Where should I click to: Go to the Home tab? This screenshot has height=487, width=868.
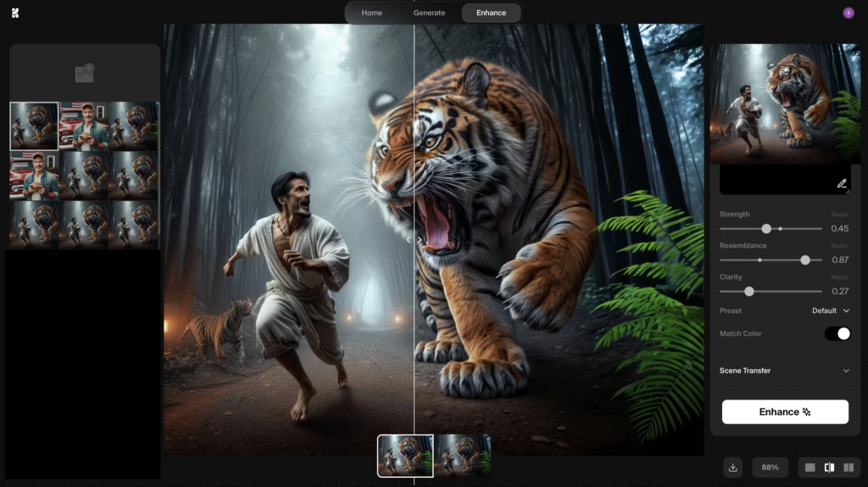372,13
